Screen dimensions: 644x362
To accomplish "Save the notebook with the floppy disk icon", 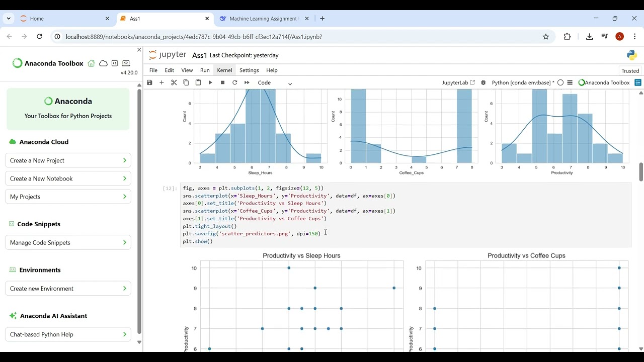I will 149,82.
